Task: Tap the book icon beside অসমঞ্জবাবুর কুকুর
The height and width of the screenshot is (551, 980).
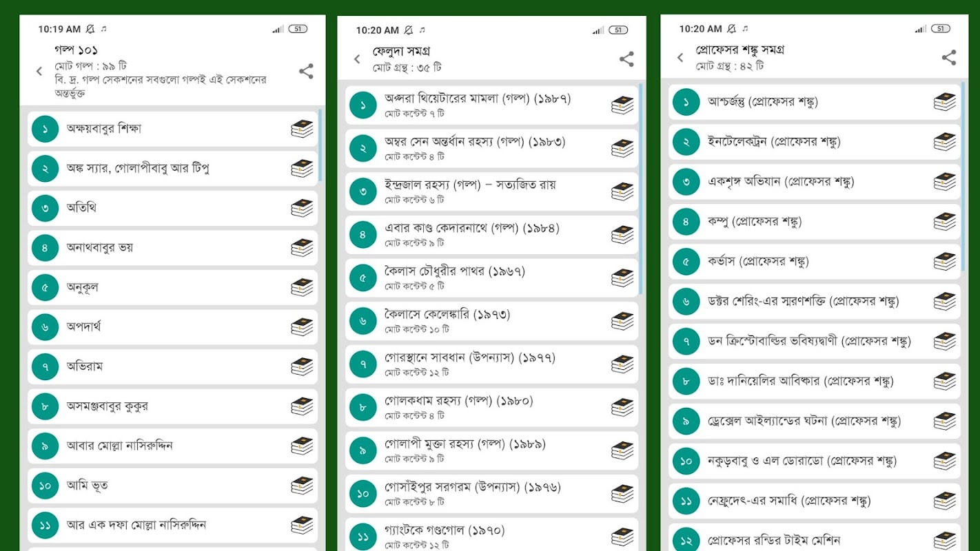Action: coord(302,406)
